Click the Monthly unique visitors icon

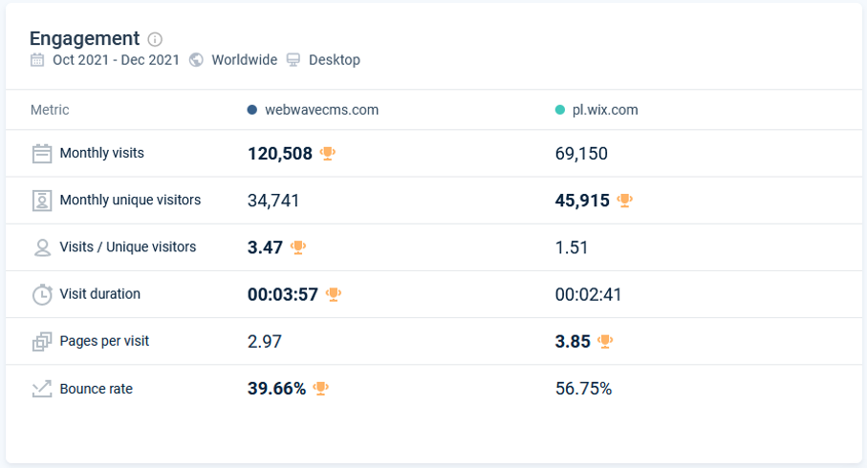[42, 201]
